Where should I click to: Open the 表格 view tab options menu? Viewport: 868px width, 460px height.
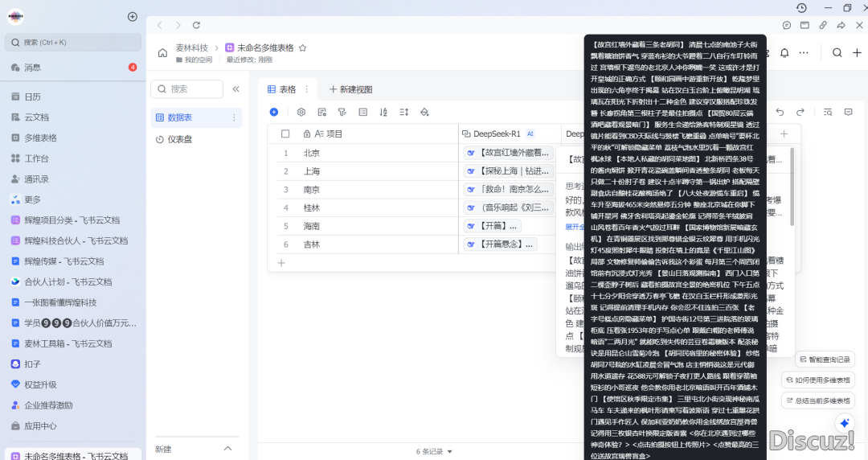pos(305,89)
